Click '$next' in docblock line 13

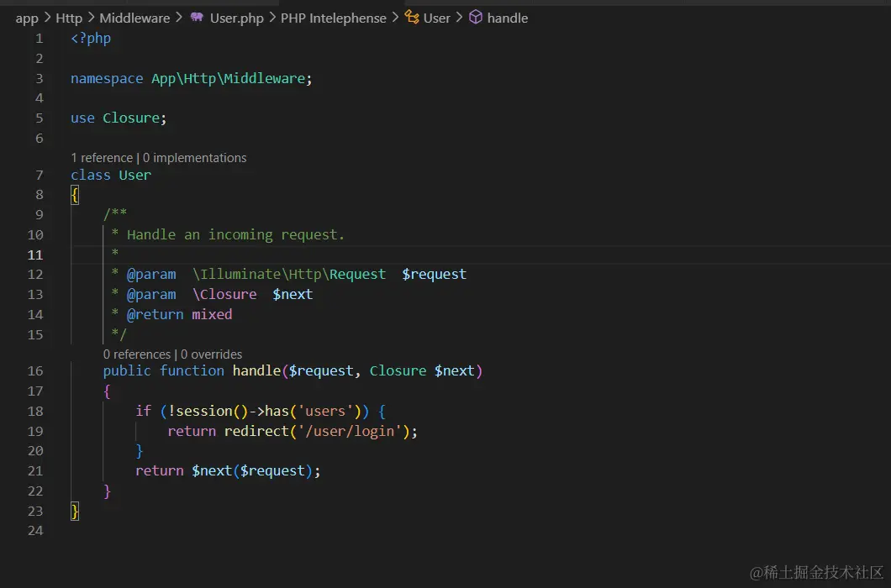293,294
